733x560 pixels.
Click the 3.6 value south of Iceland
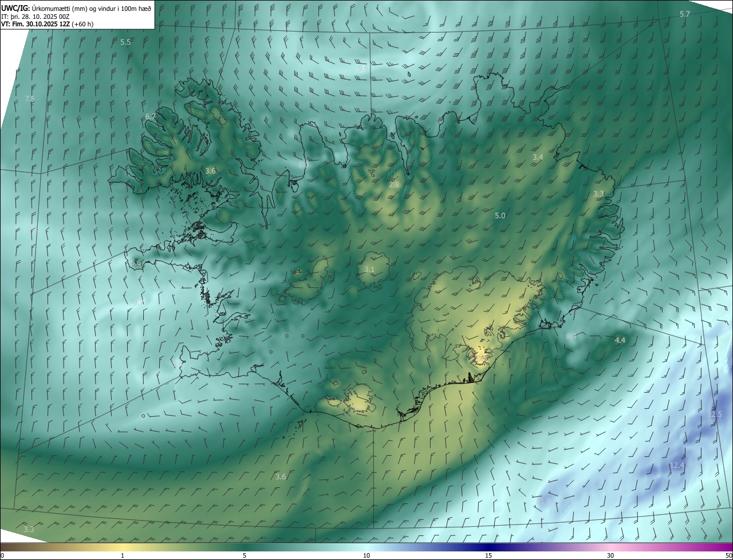[281, 476]
